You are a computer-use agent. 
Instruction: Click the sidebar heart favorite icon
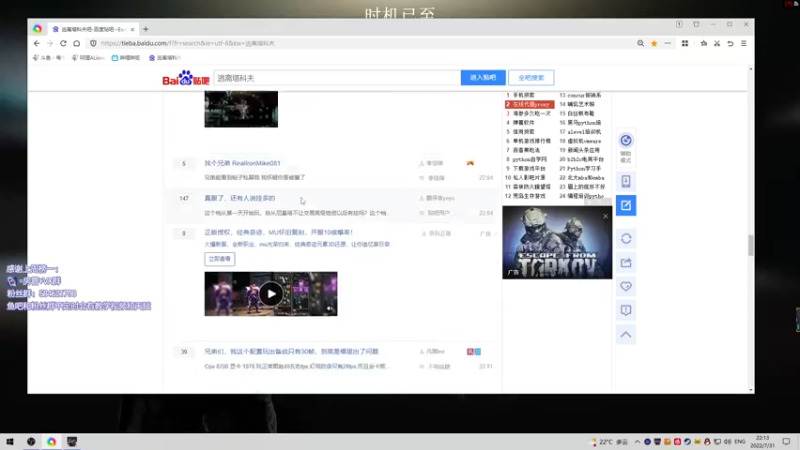click(x=626, y=287)
